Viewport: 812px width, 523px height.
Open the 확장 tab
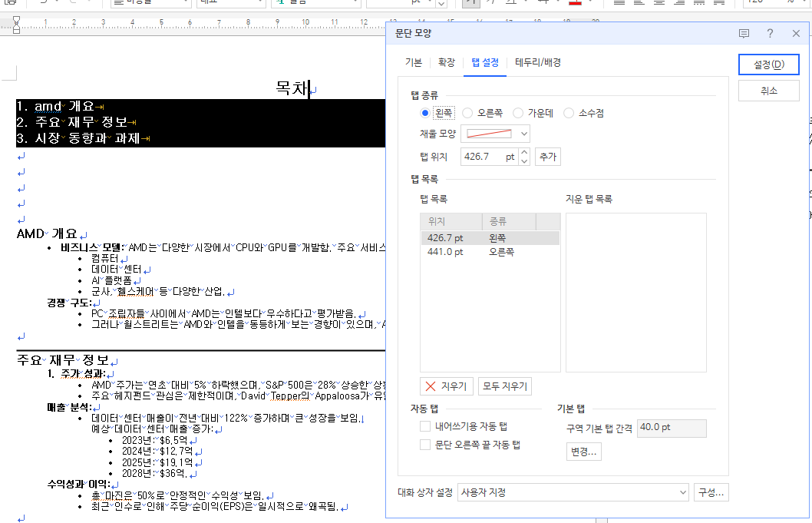(x=447, y=63)
